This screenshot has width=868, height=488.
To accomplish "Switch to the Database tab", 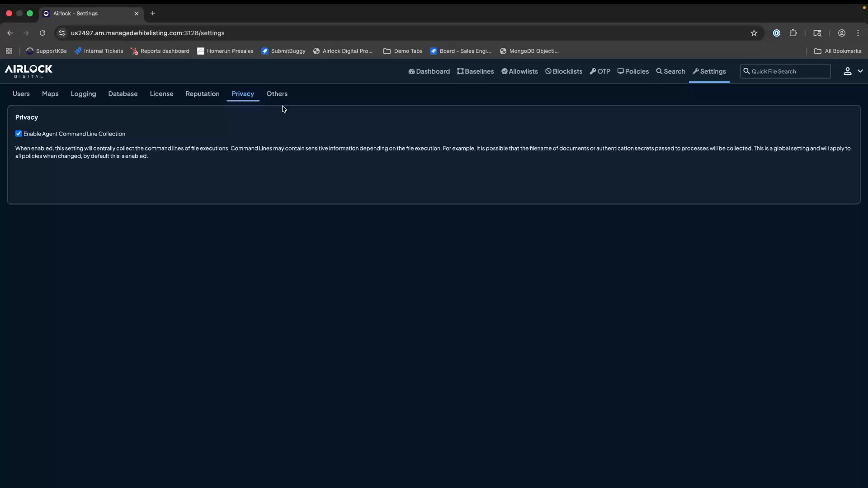I will pyautogui.click(x=123, y=94).
